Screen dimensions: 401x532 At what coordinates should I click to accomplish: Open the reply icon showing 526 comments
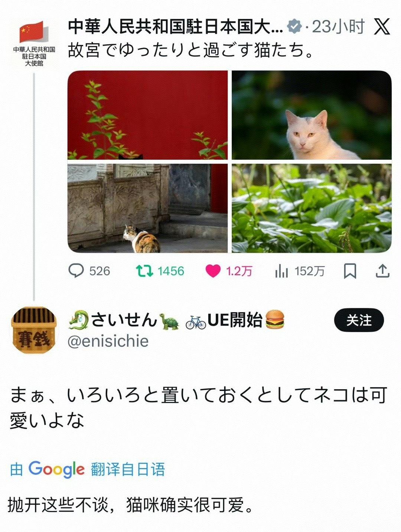[x=76, y=271]
